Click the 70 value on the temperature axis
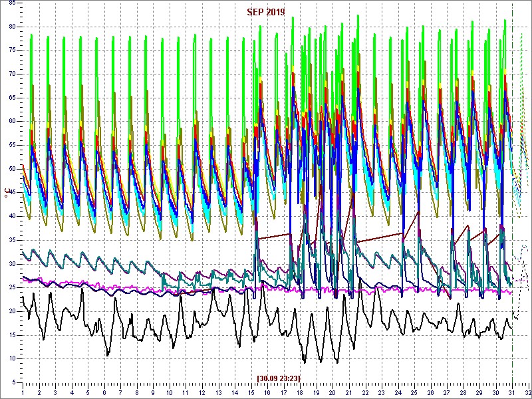The height and width of the screenshot is (399, 532). pyautogui.click(x=11, y=74)
